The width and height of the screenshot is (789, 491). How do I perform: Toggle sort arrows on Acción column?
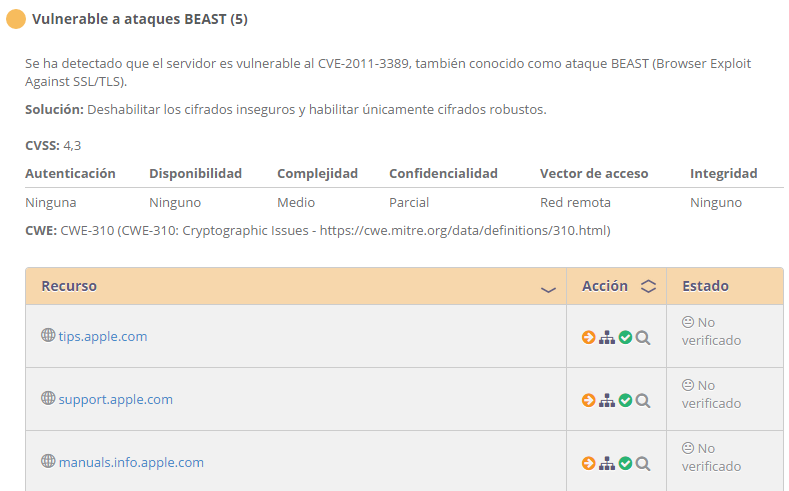point(648,286)
